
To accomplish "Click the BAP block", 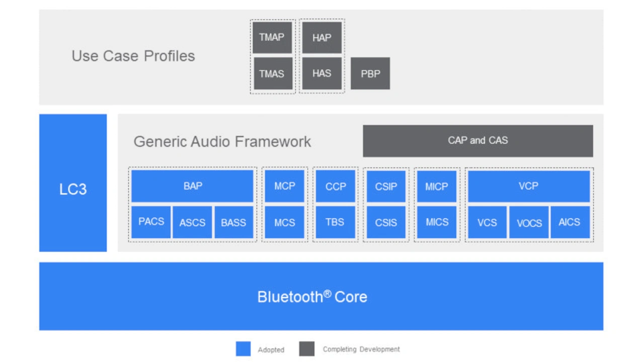I will (x=192, y=186).
